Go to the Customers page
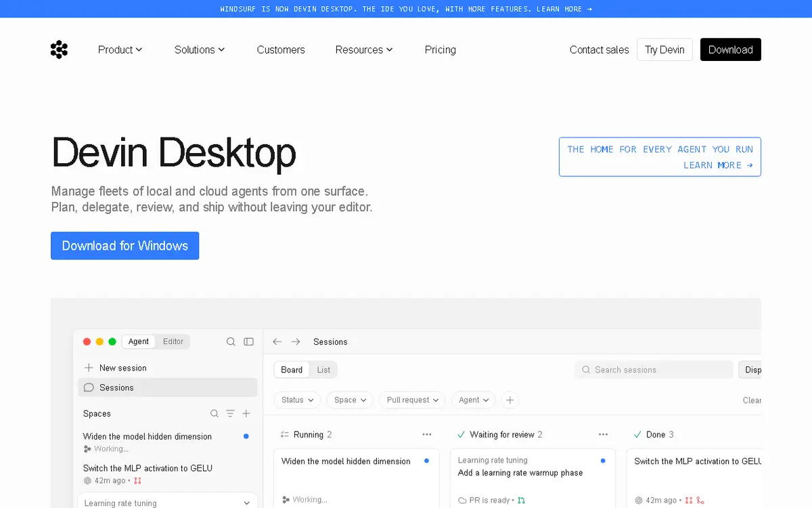The height and width of the screenshot is (508, 812). tap(281, 49)
